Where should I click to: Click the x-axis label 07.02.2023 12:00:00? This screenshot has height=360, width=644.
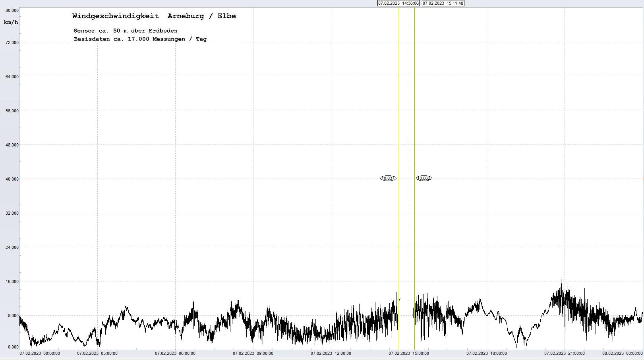[x=331, y=353]
